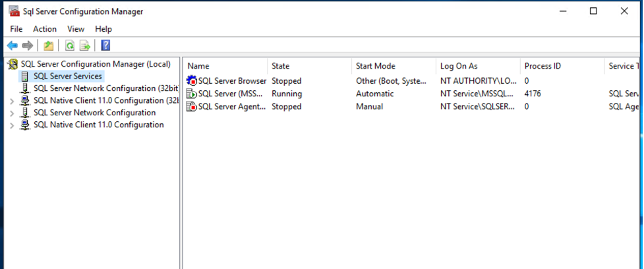Sort by the Name column header

(x=225, y=66)
